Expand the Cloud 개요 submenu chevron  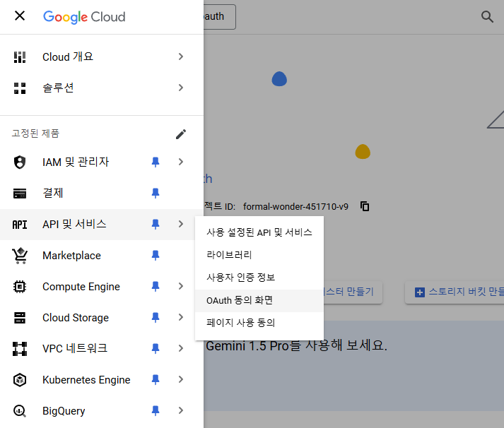[x=181, y=57]
